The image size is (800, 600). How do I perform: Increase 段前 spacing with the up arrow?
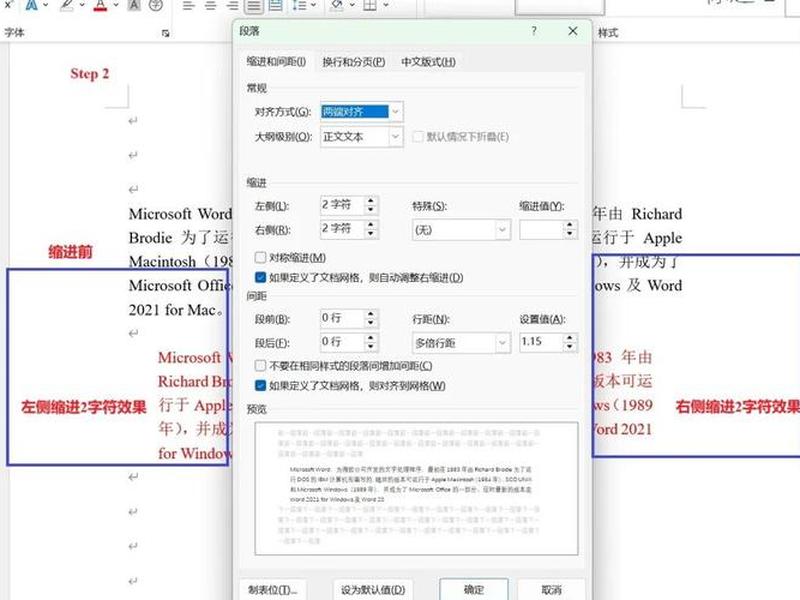pyautogui.click(x=371, y=314)
